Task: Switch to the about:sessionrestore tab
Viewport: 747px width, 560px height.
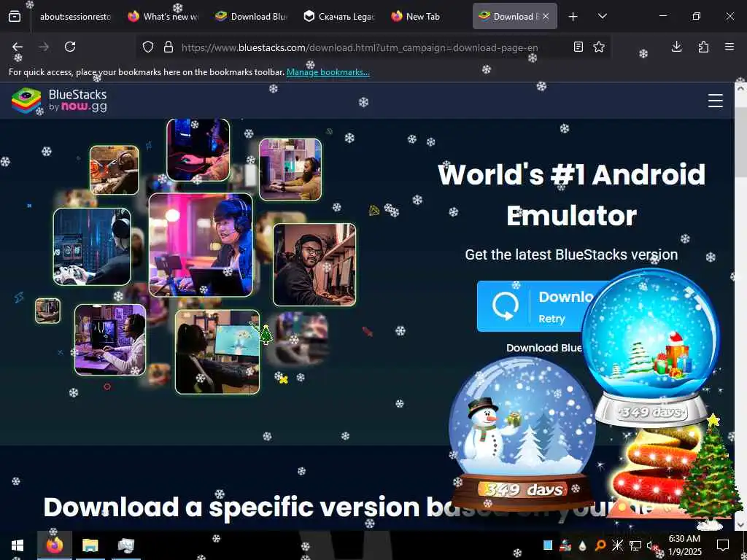Action: [75, 17]
